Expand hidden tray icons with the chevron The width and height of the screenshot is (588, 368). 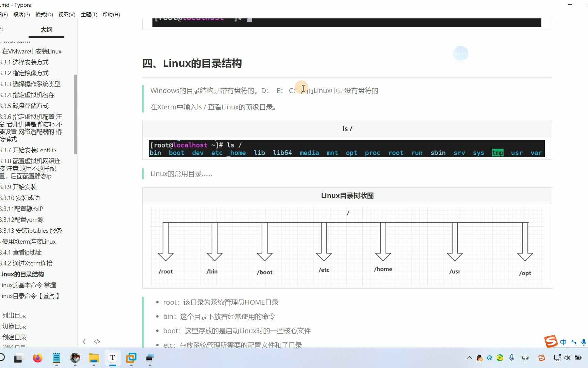click(469, 358)
